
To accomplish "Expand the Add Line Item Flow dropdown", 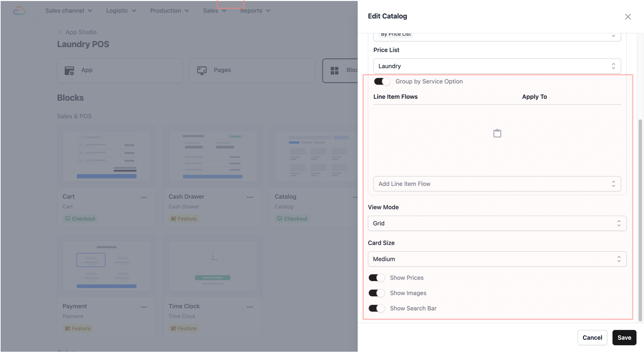I will pos(497,184).
